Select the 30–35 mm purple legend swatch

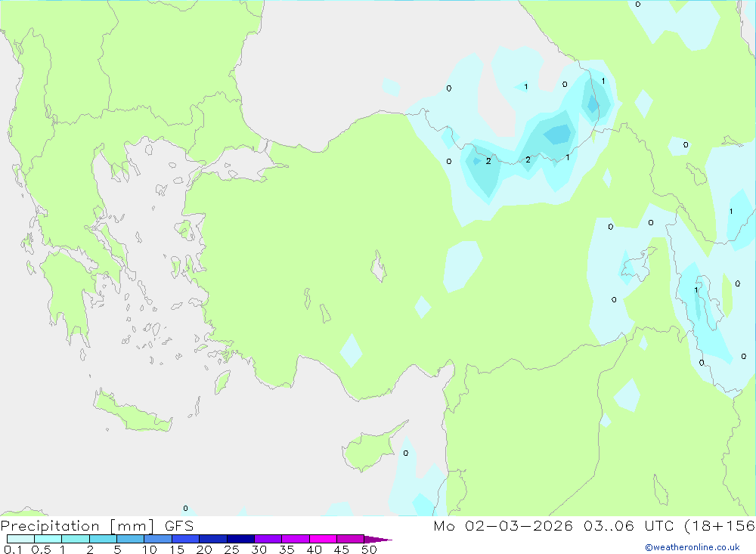[268, 539]
